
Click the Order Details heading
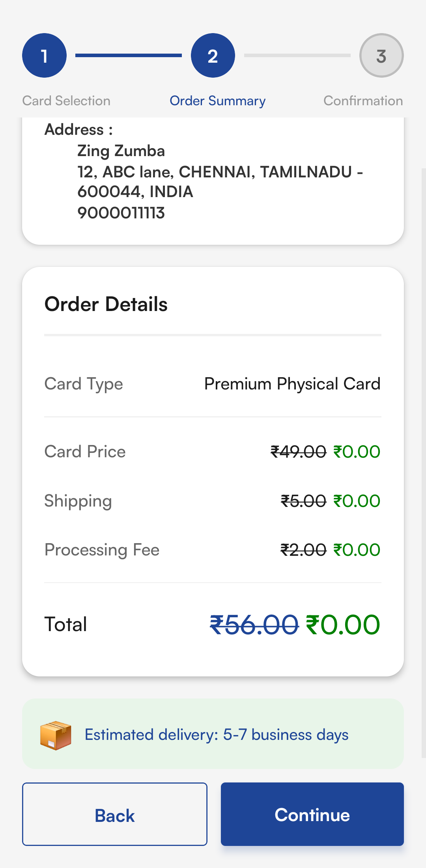(x=106, y=304)
